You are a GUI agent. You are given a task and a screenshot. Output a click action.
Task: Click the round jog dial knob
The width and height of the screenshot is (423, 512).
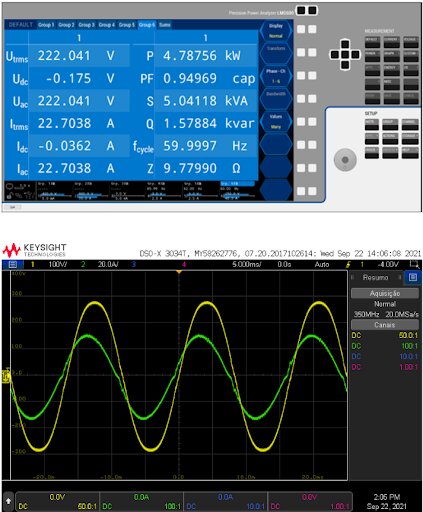345,160
